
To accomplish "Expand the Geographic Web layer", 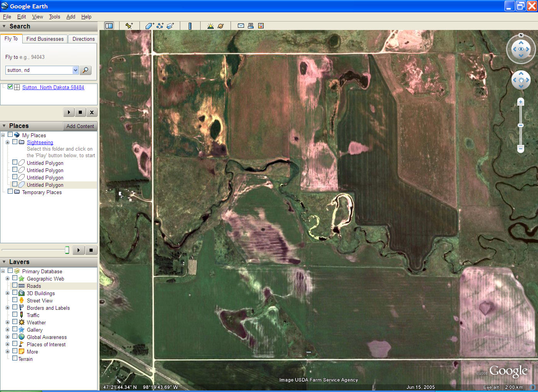I will (7, 278).
